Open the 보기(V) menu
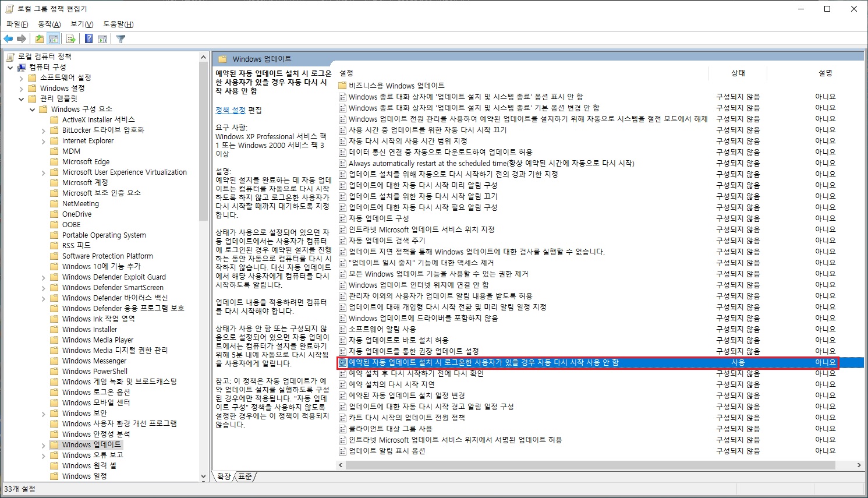The height and width of the screenshot is (498, 868). 82,24
